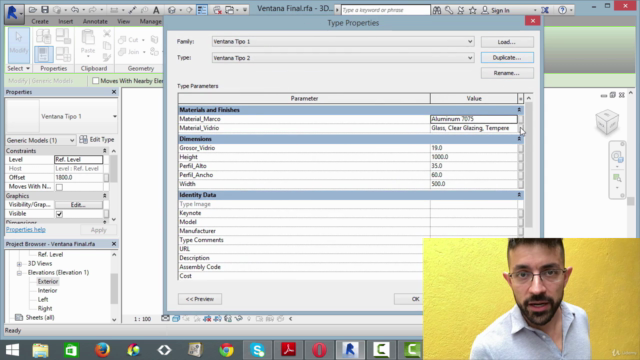Open Adobe Acrobat from the taskbar
This screenshot has height=360, width=640.
click(289, 350)
